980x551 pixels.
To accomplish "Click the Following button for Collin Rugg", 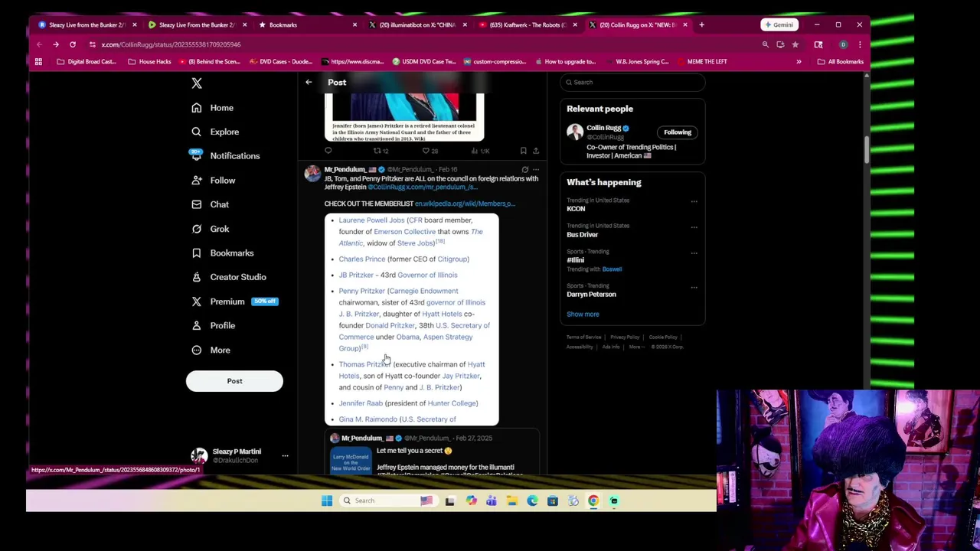I will point(678,132).
